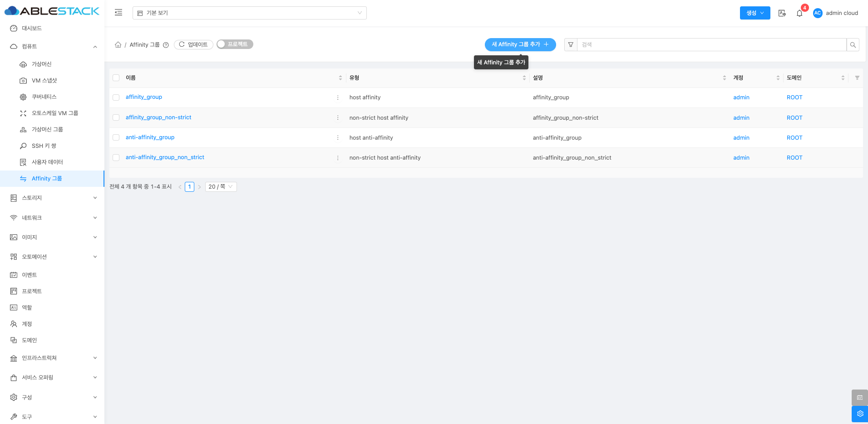Open row actions for affinity_group_non-strict
This screenshot has height=424, width=868.
338,118
